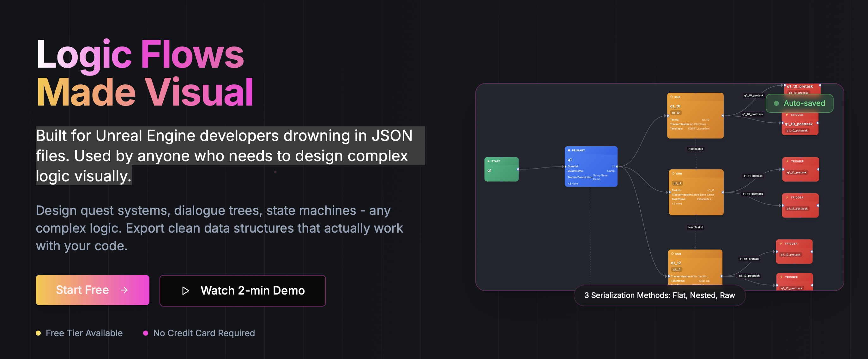
Task: Click the lower NextTaskId edge label
Action: tap(696, 227)
